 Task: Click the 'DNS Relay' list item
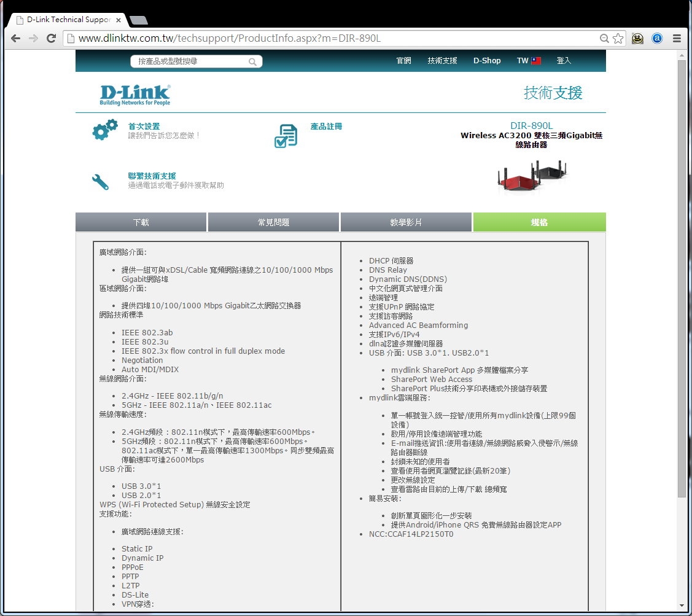tap(388, 270)
